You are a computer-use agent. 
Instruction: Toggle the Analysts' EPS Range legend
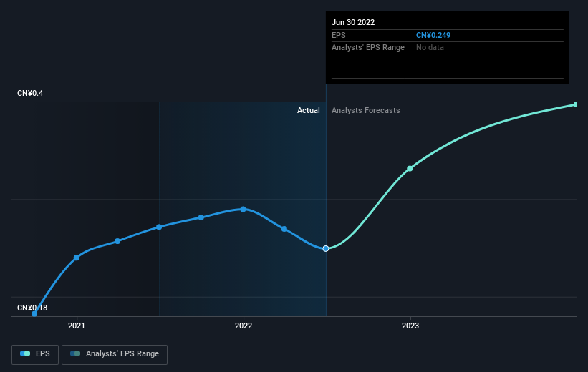115,354
